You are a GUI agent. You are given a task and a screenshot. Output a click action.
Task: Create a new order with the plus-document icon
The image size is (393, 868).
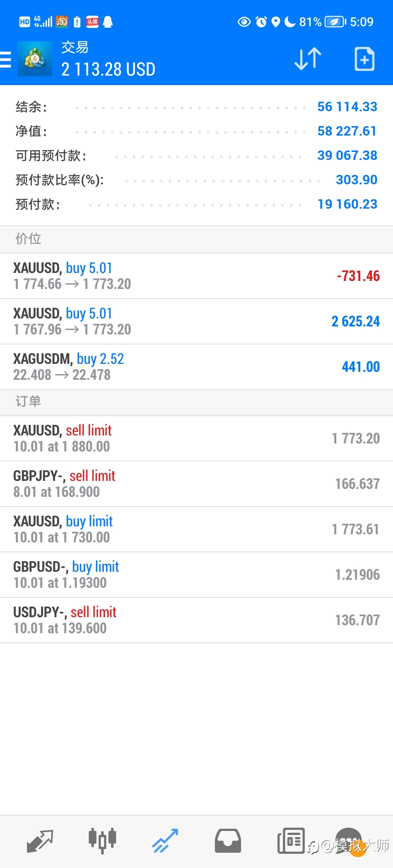coord(365,59)
